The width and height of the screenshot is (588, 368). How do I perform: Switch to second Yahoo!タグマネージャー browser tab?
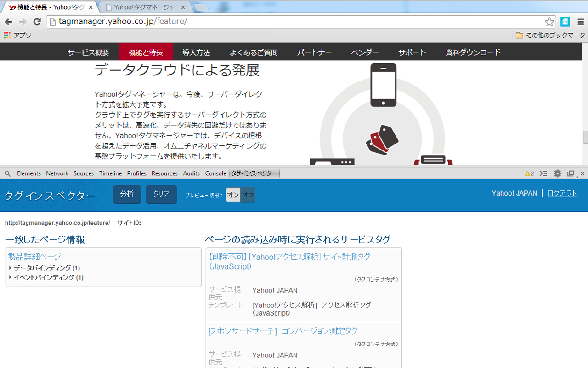pos(144,7)
